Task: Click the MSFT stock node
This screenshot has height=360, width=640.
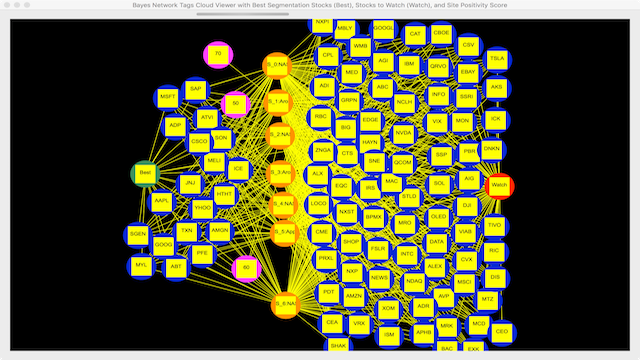Action: pyautogui.click(x=168, y=98)
